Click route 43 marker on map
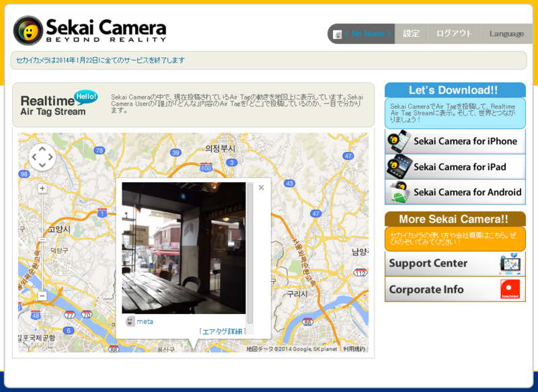Screen dimensions: 538x392 click(290, 183)
